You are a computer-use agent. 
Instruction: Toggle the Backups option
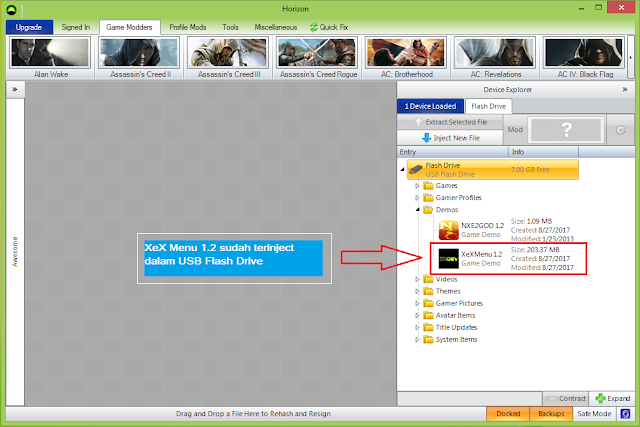(551, 414)
